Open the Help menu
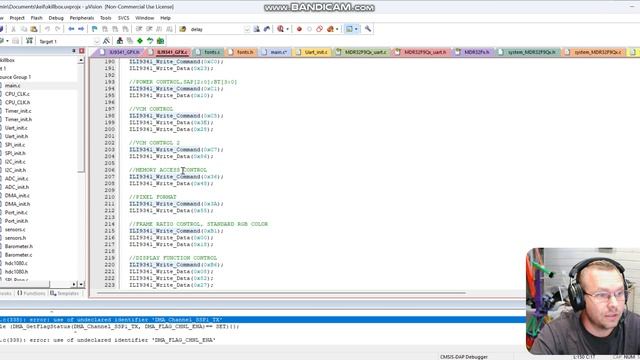 (165, 18)
